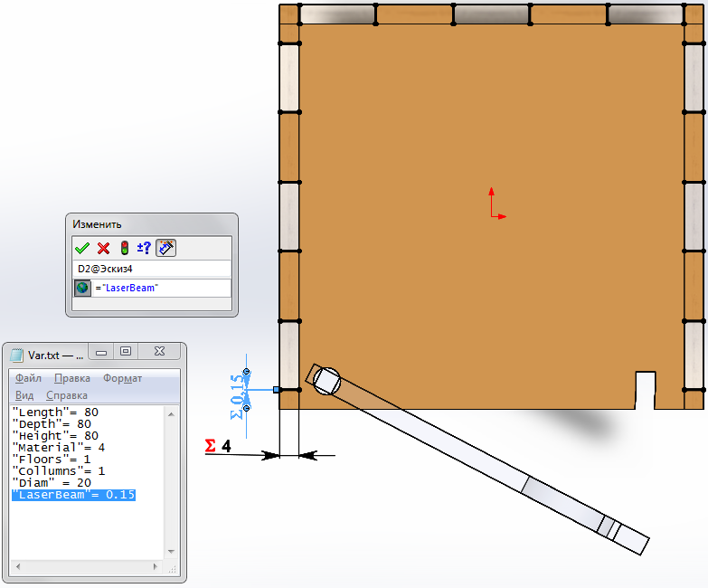Click the Notepad icon in Var.txt title bar
The image size is (708, 588).
point(16,355)
